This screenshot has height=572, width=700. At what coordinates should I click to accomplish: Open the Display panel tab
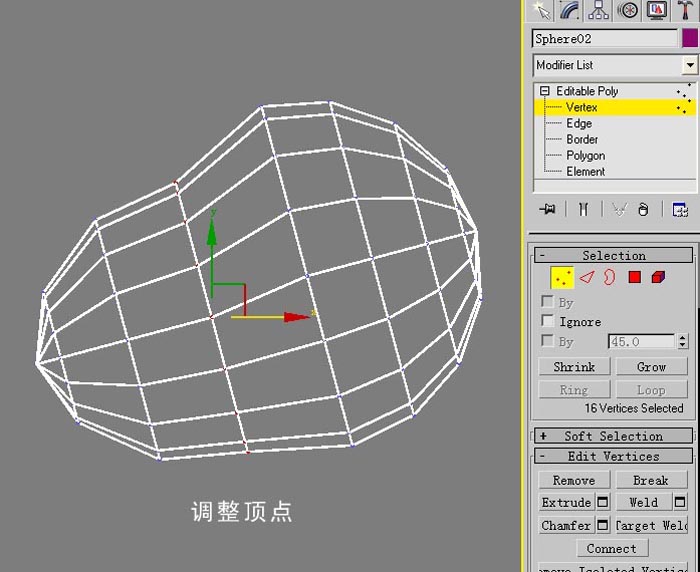tap(656, 10)
